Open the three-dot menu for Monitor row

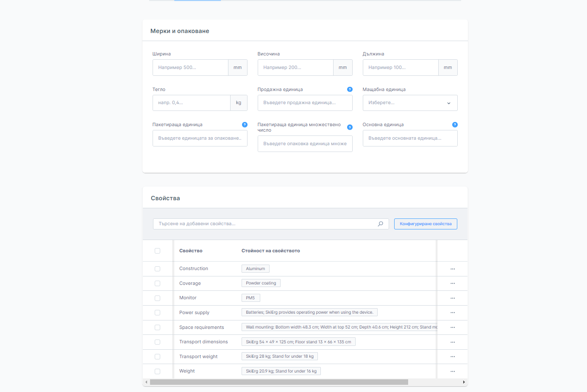click(453, 298)
